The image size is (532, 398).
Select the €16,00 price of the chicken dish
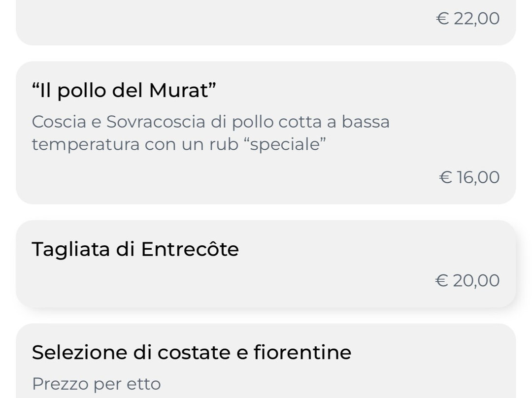[x=469, y=177]
